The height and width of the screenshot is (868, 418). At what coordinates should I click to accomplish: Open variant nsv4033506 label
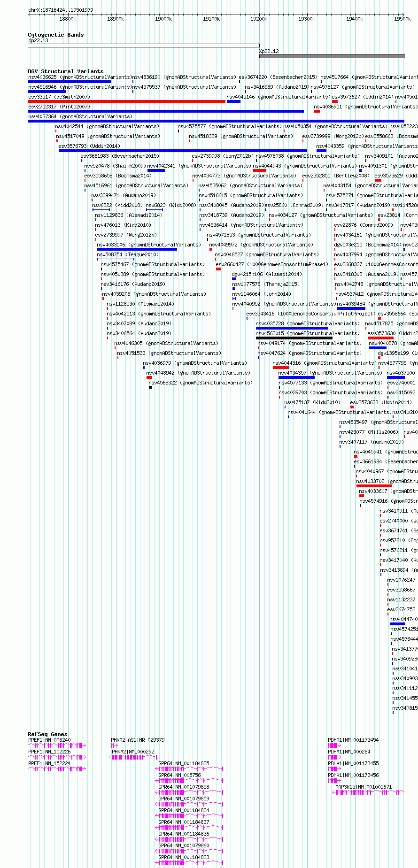pyautogui.click(x=149, y=245)
